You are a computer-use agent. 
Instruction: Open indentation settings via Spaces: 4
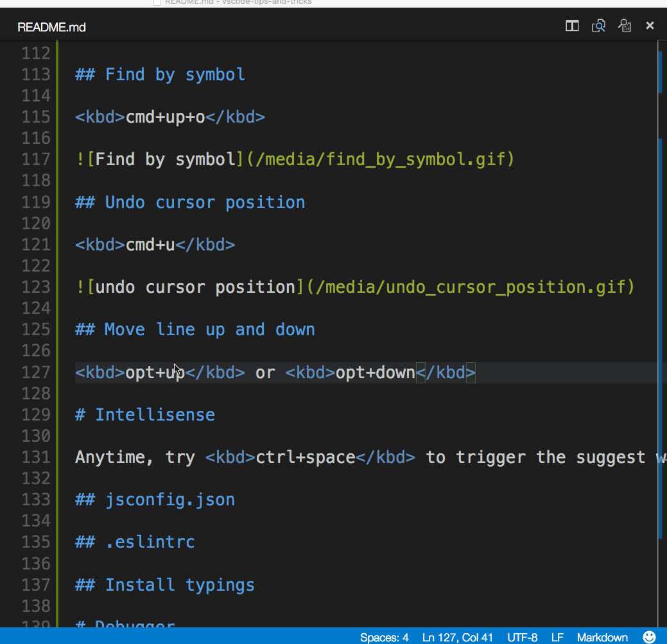tap(384, 638)
